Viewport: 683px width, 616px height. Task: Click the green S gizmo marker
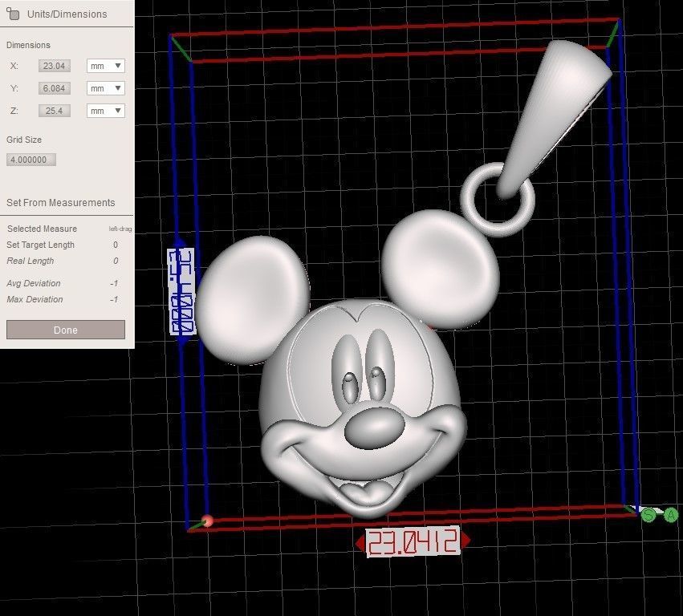pos(649,515)
